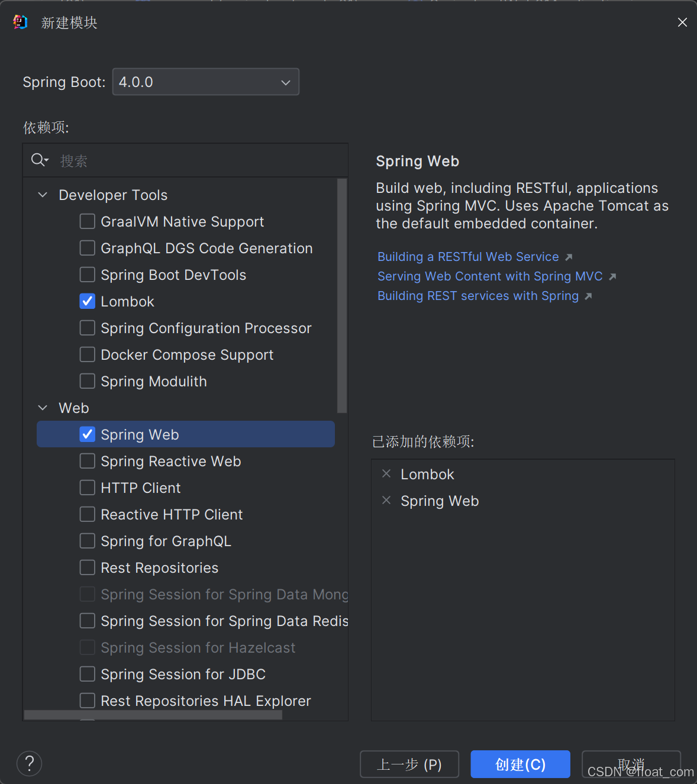Enable Spring Reactive Web checkbox
697x784 pixels.
88,461
